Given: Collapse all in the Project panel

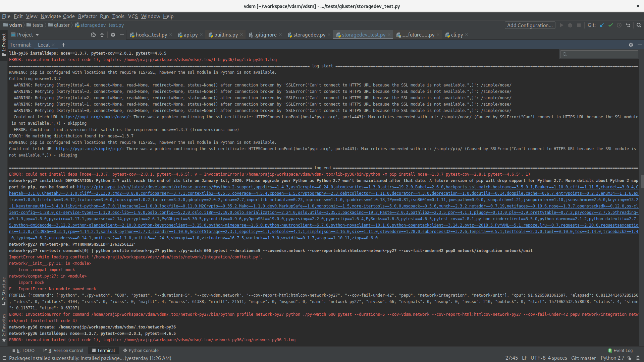Looking at the screenshot, I should click(x=102, y=35).
